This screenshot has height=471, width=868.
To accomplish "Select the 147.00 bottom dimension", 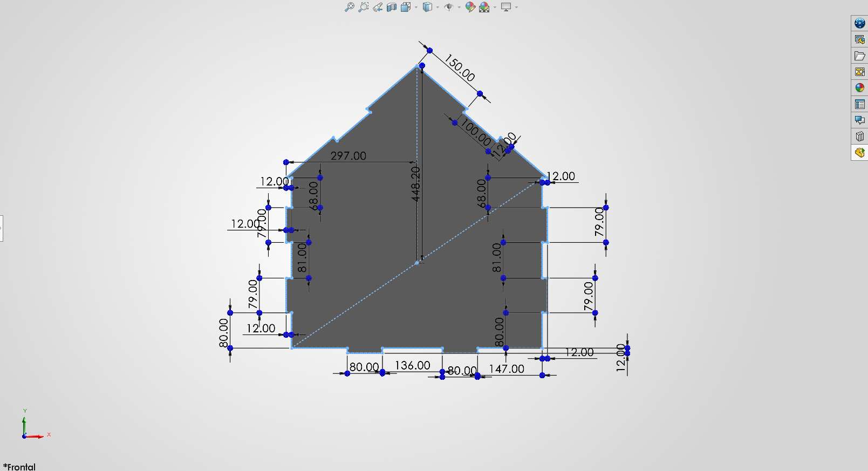I will tap(507, 368).
